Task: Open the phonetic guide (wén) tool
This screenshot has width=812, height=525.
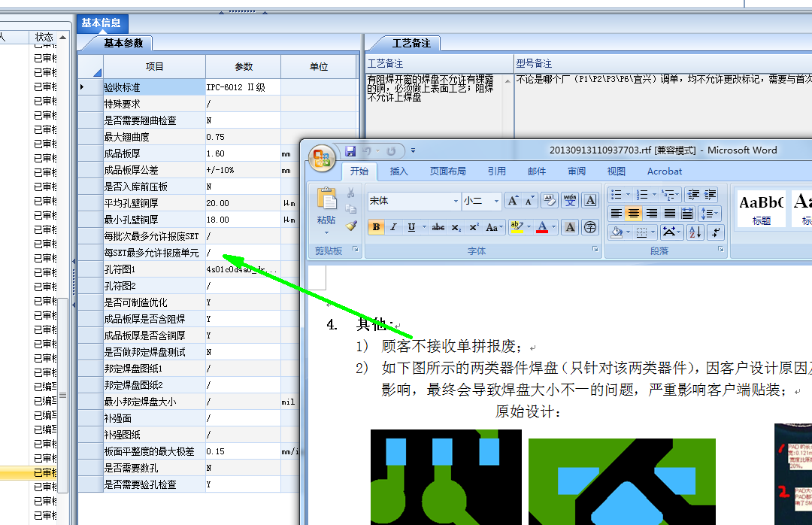Action: point(570,201)
